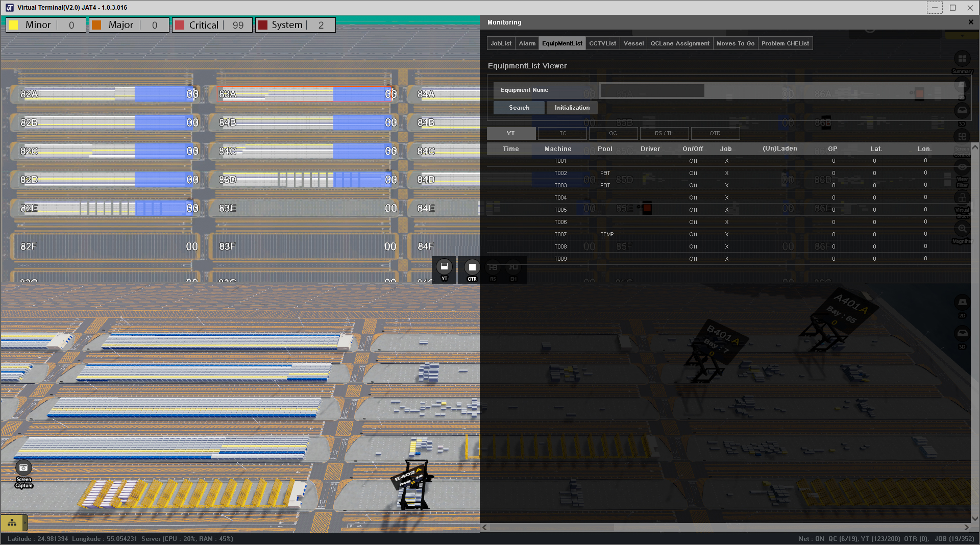Click the Virtual Block icon
The image size is (980, 545).
[x=962, y=199]
